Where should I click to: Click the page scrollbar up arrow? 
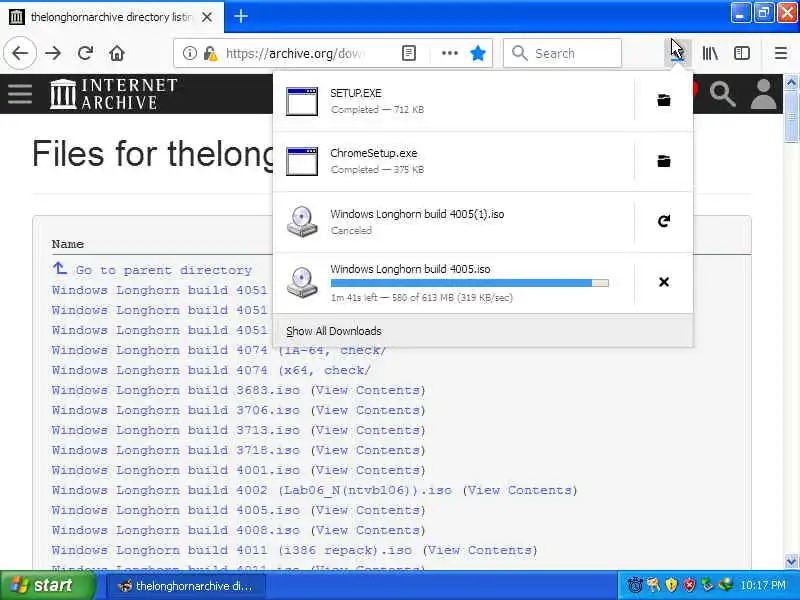click(x=791, y=82)
